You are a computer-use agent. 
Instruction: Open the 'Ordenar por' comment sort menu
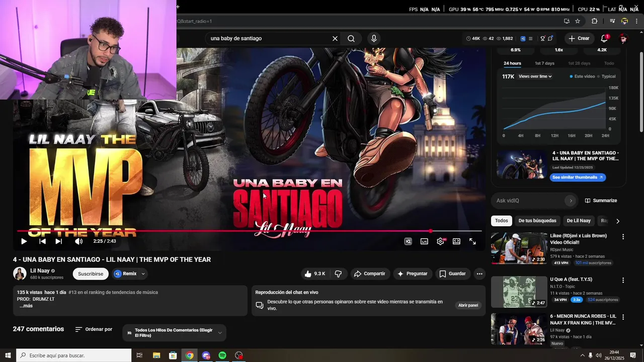tap(94, 329)
